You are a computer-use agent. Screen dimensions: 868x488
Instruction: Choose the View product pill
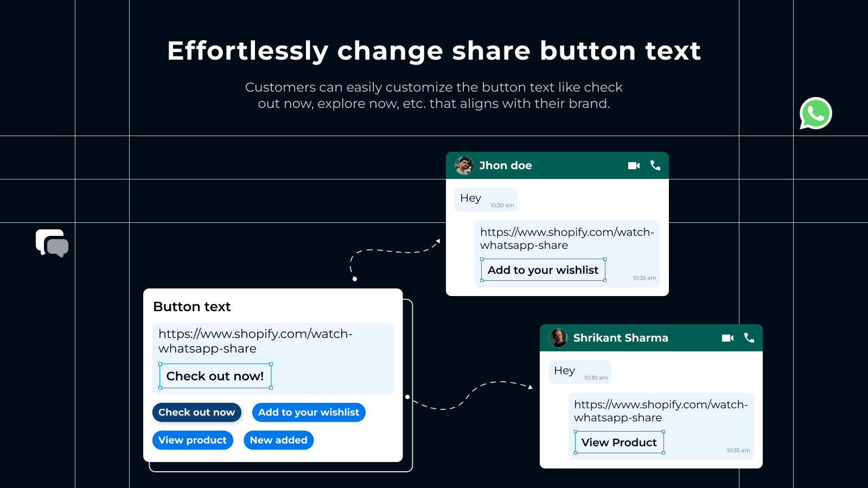point(193,440)
